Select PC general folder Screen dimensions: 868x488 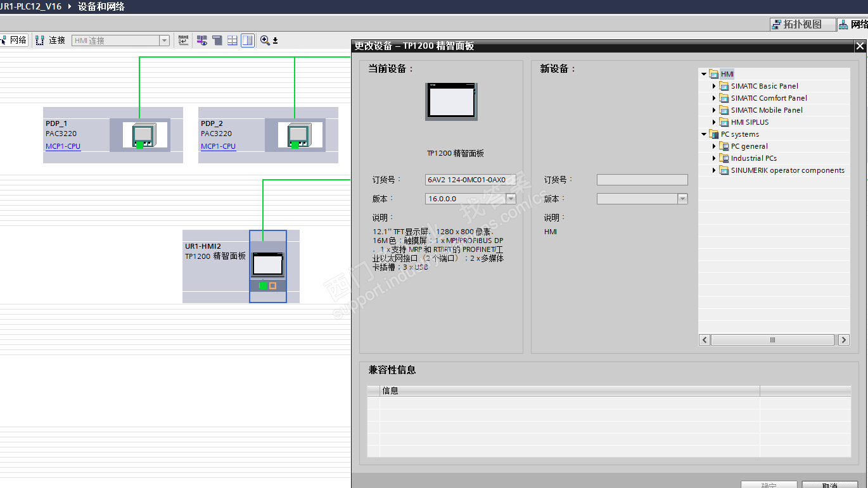pyautogui.click(x=744, y=146)
